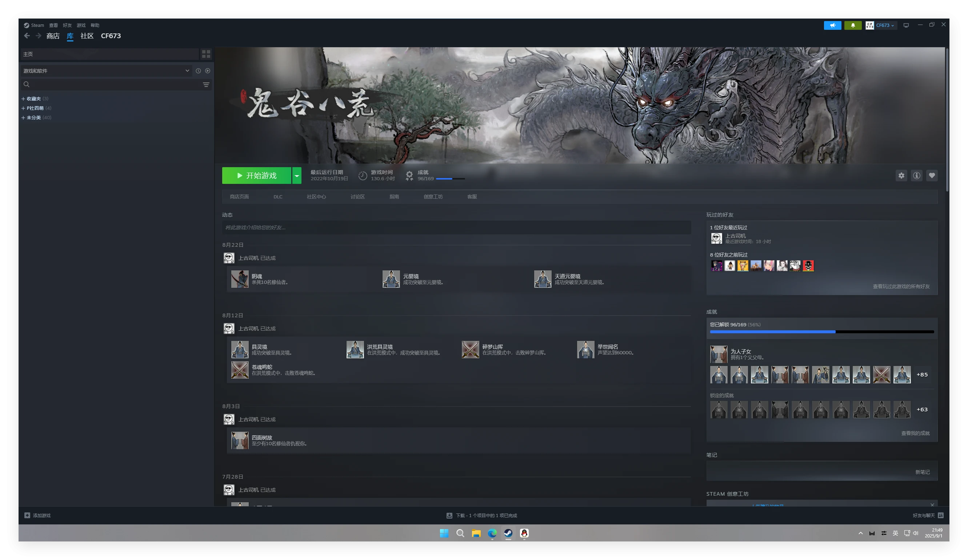Click the game settings gear icon
The height and width of the screenshot is (560, 968).
coord(901,176)
